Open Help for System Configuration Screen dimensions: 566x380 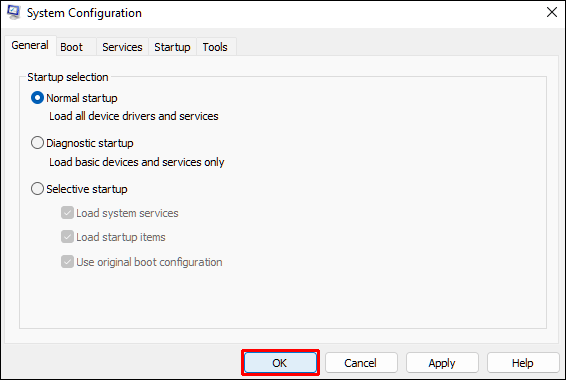[523, 363]
